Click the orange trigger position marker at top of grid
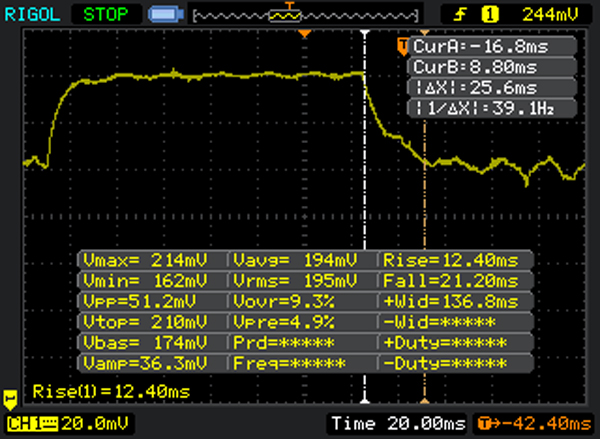 pyautogui.click(x=305, y=34)
